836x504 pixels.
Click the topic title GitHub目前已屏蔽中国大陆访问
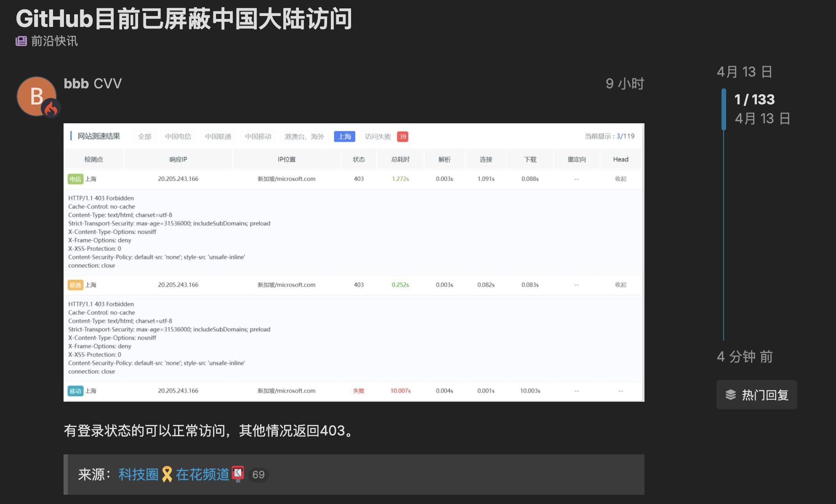184,19
